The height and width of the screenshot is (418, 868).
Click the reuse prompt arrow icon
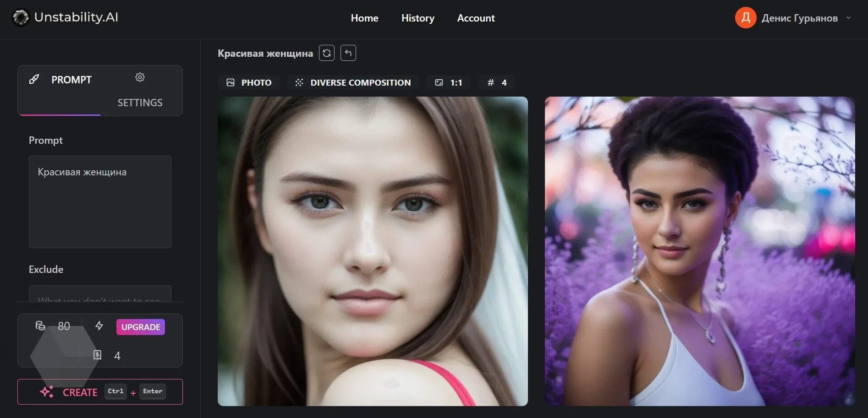pyautogui.click(x=348, y=53)
